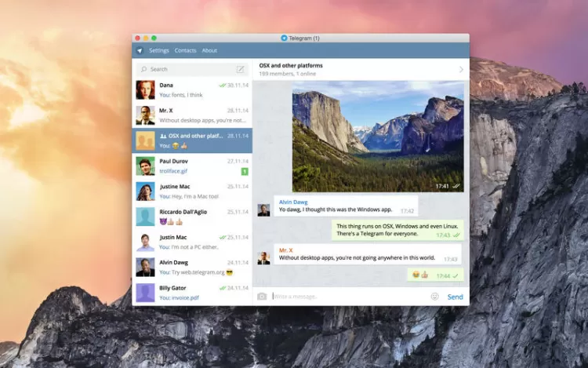Expand group info with the header chevron

tap(461, 70)
